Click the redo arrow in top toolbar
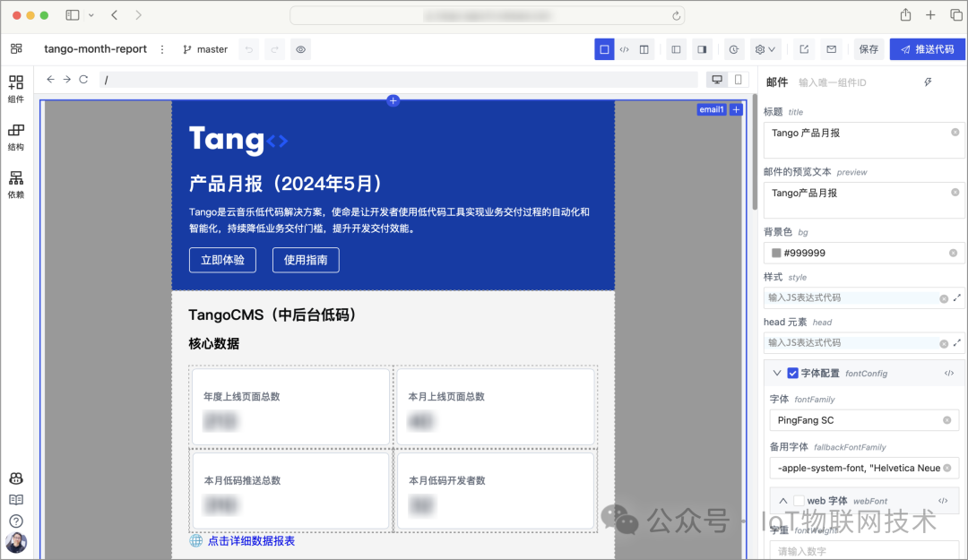Screen dimensions: 968x560 click(275, 49)
